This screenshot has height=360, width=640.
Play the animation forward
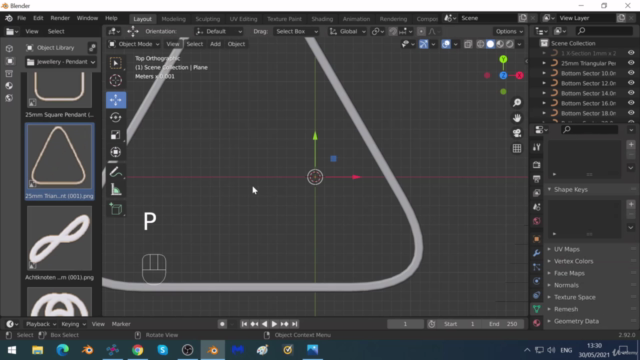tap(274, 324)
